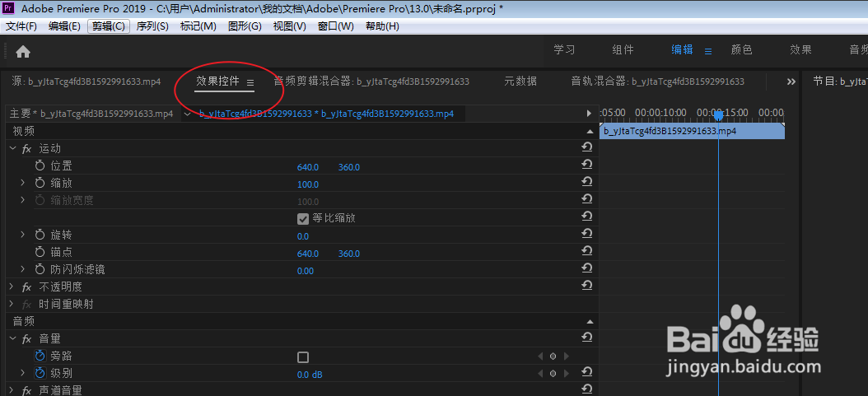Image resolution: width=868 pixels, height=396 pixels.
Task: Reset the 缩放 parameter
Action: click(587, 181)
